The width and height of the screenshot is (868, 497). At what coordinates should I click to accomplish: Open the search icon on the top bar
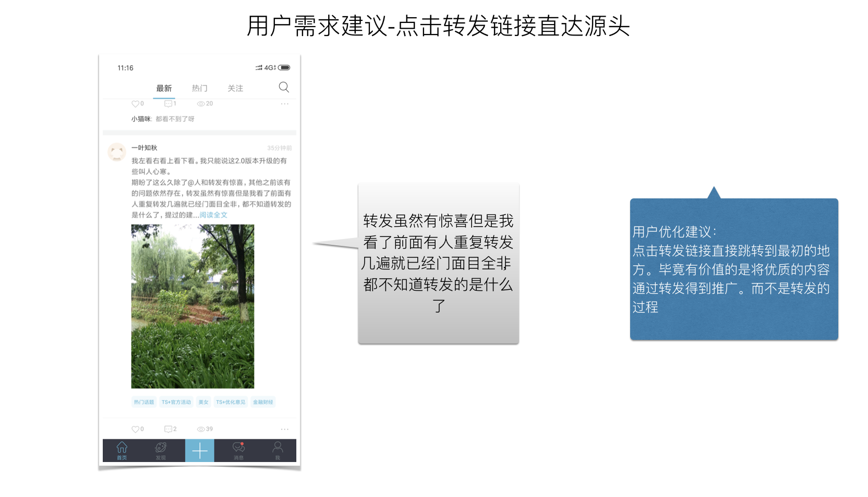point(283,87)
